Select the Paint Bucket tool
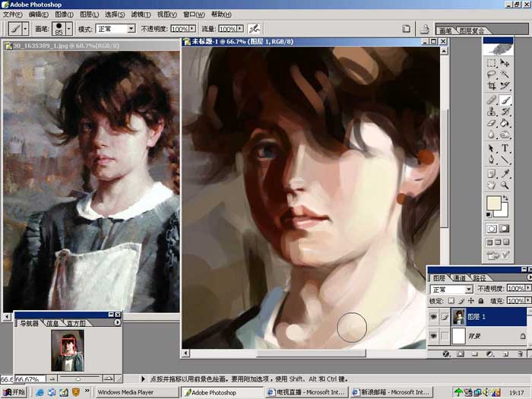This screenshot has width=532, height=399. tap(505, 123)
